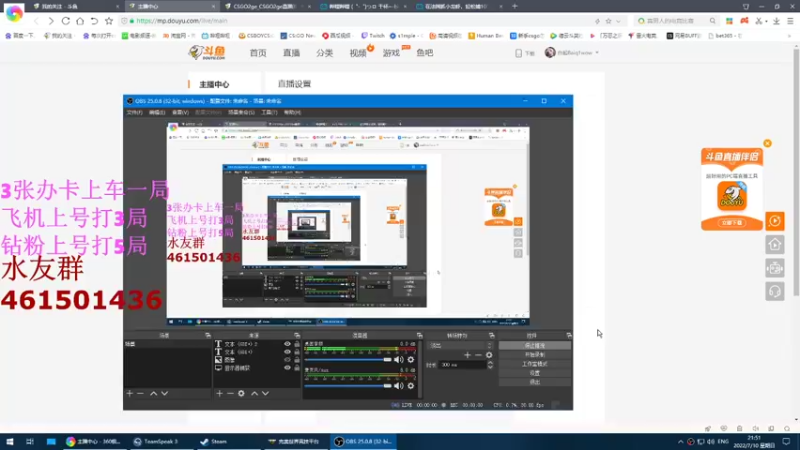Lock the 文本 (GDI+) source

297,352
